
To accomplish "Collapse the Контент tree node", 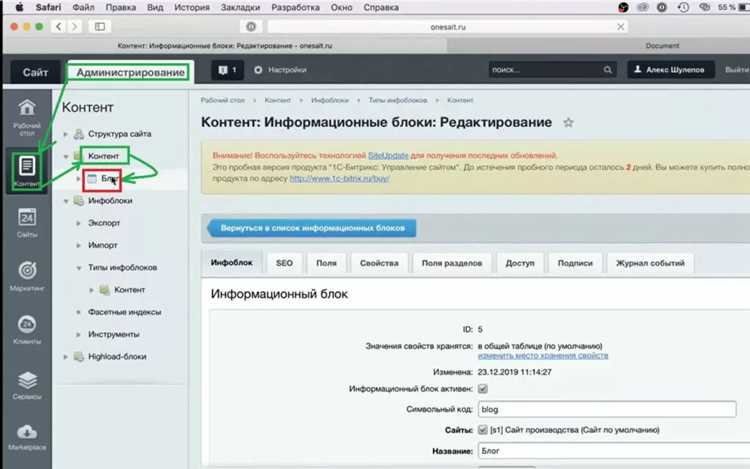I will [66, 156].
